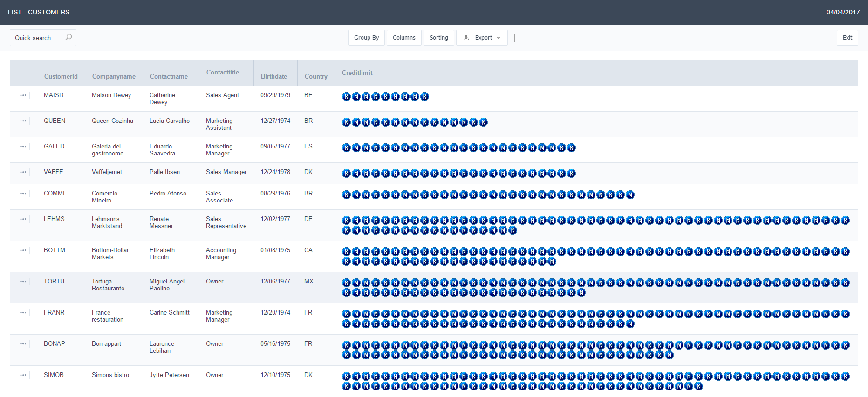Viewport: 868px width, 397px height.
Task: Click the Birthdate column header
Action: [x=274, y=77]
